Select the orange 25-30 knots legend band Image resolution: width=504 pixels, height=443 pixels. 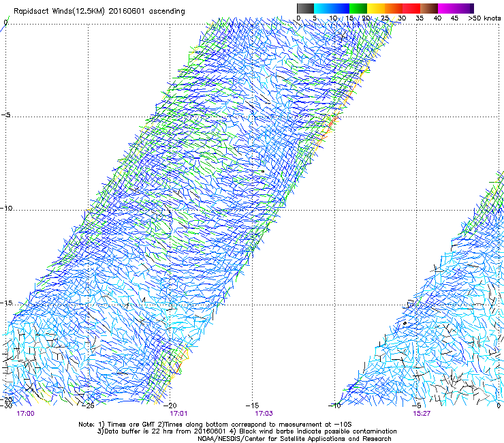(x=394, y=8)
